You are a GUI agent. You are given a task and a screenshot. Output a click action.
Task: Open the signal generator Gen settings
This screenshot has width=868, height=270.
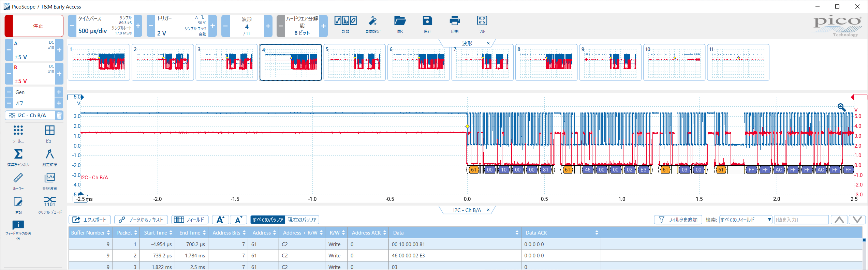click(34, 92)
